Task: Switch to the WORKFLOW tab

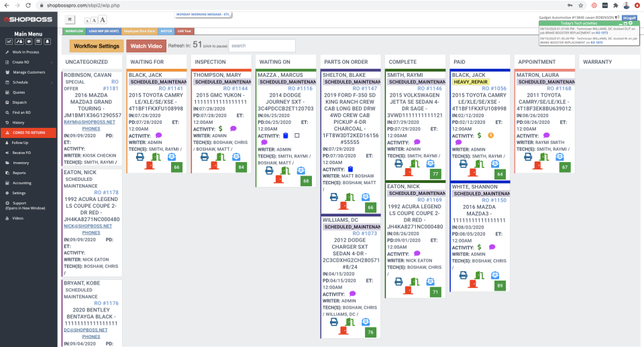Action: pos(74,31)
